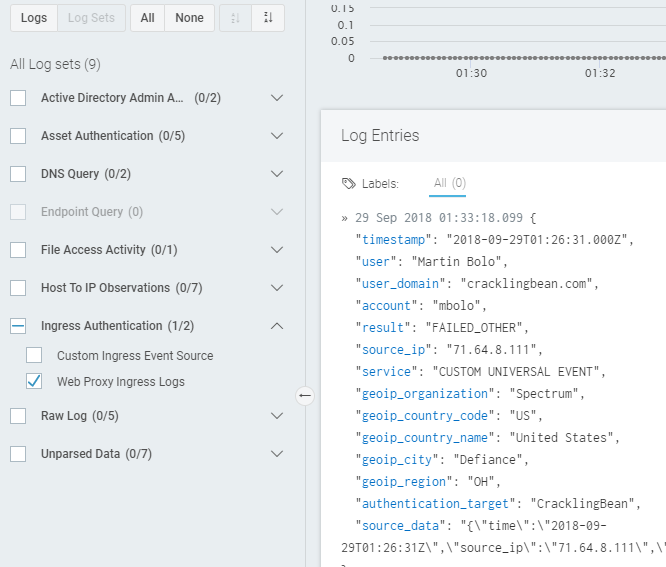666x567 pixels.
Task: Uncheck Web Proxy Ingress Logs
Action: (x=34, y=381)
